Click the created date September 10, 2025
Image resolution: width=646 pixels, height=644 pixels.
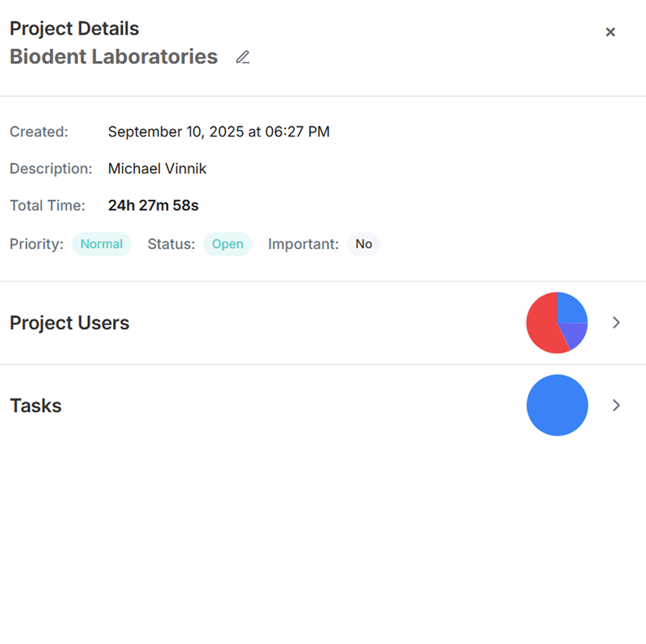pyautogui.click(x=218, y=132)
